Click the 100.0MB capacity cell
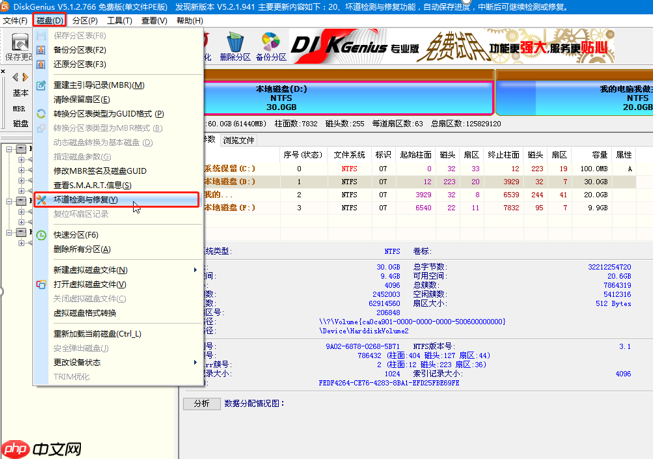Image resolution: width=653 pixels, height=459 pixels. (594, 169)
